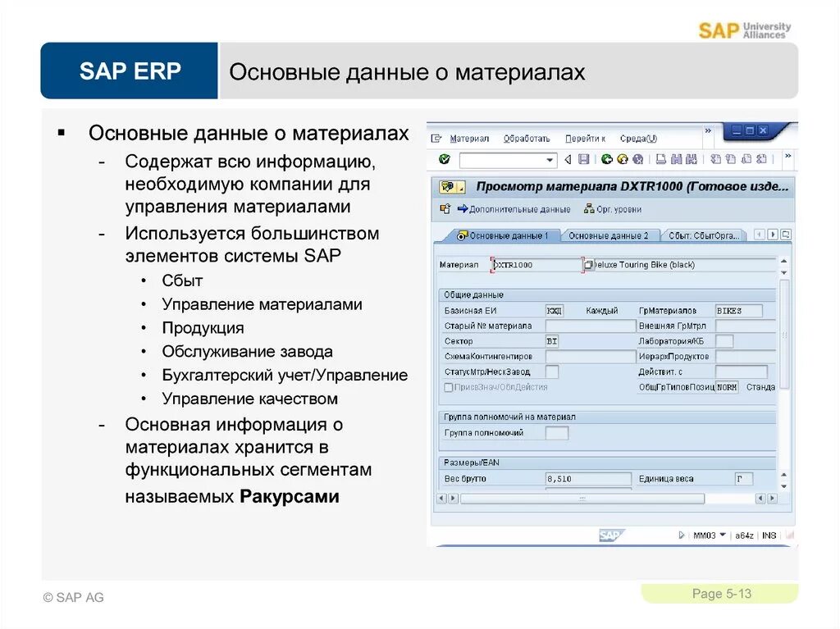Click the yellow Exit arrow icon
The height and width of the screenshot is (629, 840).
(x=622, y=159)
